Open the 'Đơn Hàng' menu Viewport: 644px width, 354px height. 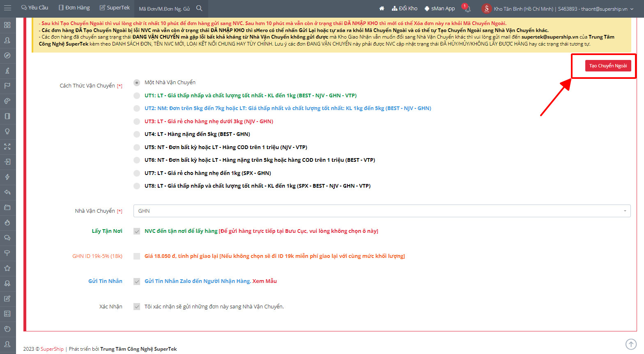click(74, 8)
